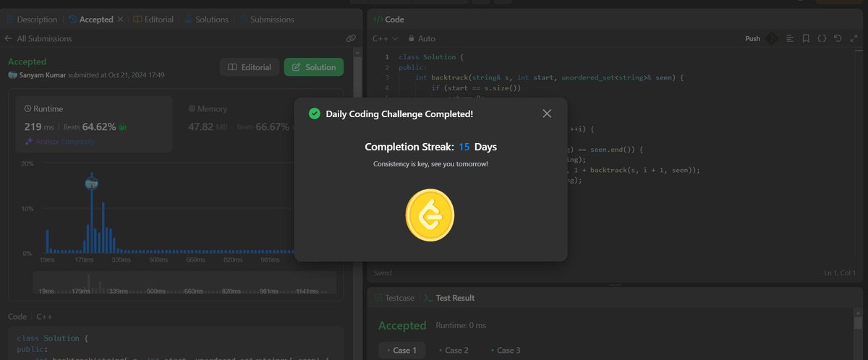This screenshot has height=360, width=868.
Task: Select Case 2 in test results
Action: tap(454, 350)
